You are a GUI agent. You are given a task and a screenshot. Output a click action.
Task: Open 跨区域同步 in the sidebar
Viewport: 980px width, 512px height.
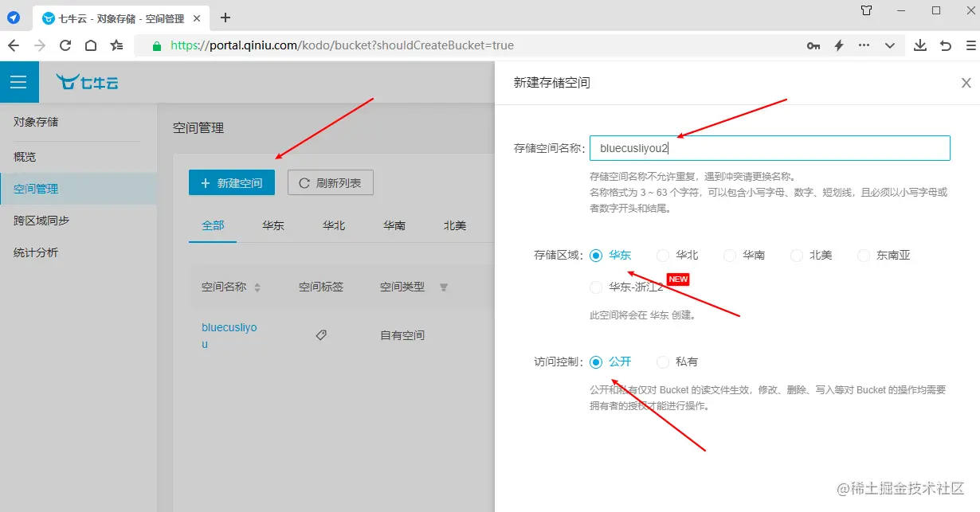pyautogui.click(x=78, y=221)
